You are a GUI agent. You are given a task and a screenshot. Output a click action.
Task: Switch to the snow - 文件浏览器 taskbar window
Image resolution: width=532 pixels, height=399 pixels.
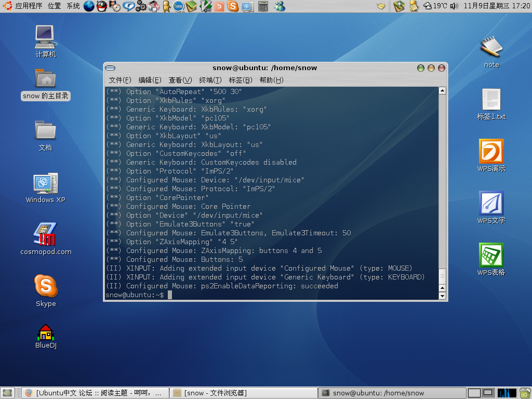coord(243,393)
